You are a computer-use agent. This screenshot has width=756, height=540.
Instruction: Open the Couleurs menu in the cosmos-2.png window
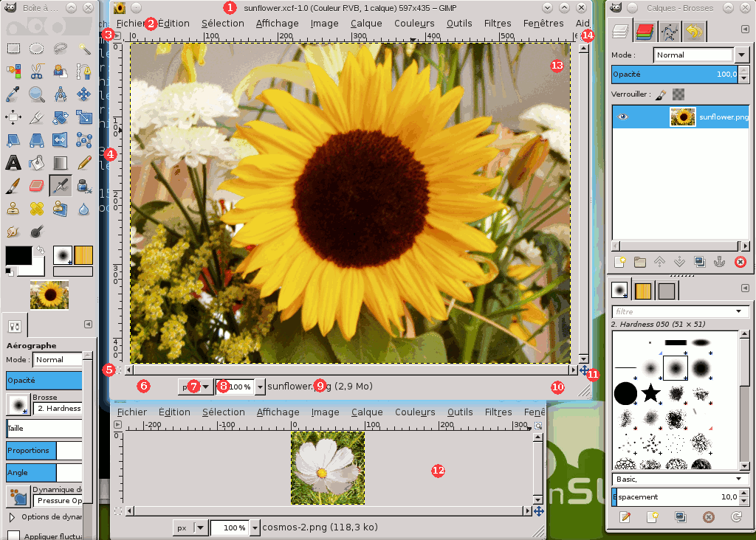(413, 412)
